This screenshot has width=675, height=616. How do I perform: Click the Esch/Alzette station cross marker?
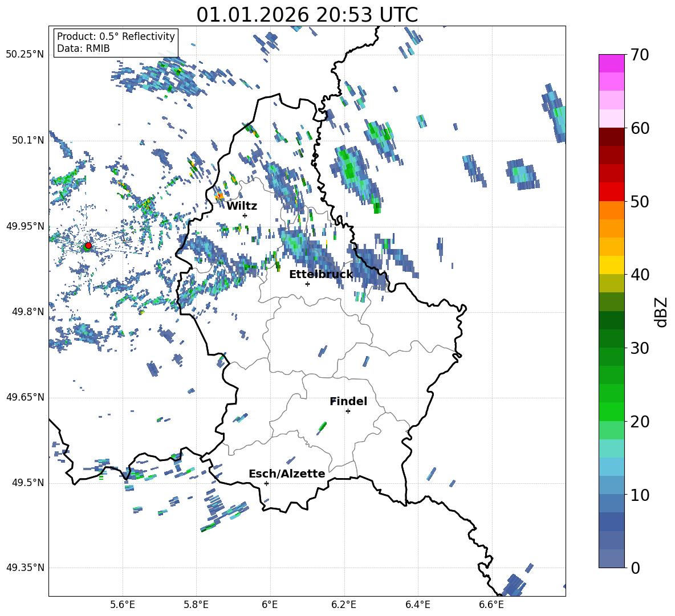[266, 483]
